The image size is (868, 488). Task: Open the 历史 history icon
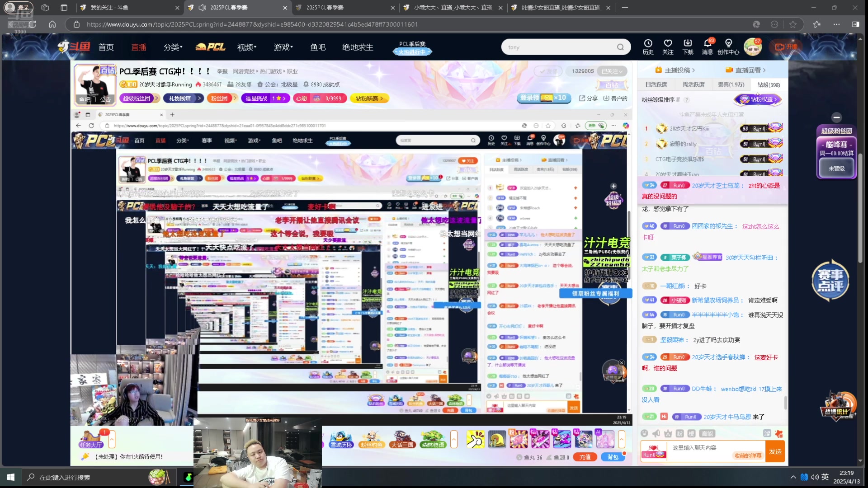648,47
